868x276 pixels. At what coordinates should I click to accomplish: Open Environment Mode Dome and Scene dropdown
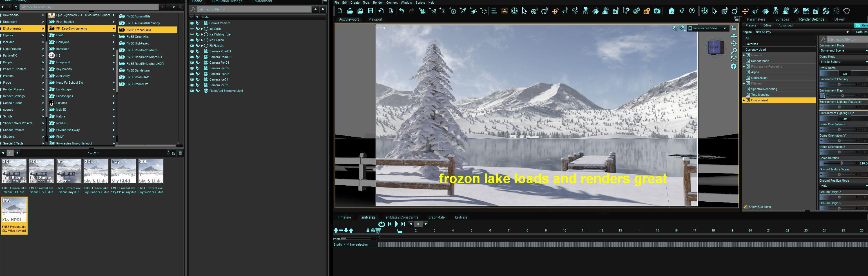(x=844, y=50)
